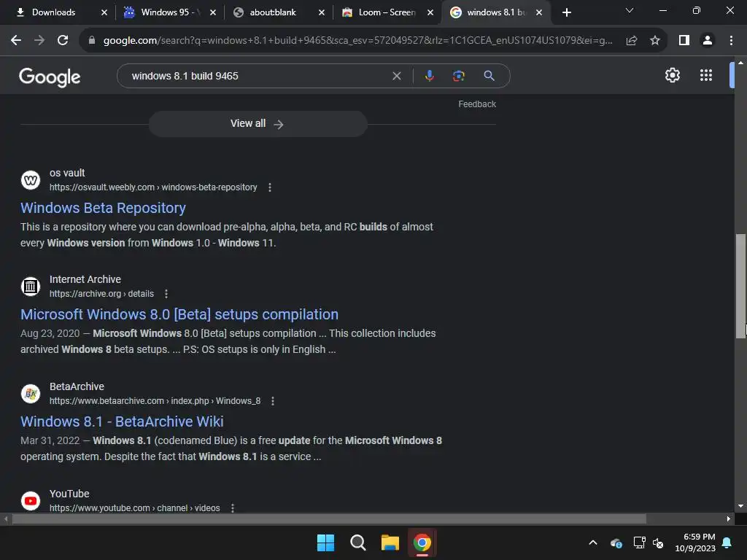Click the youtube.com channel videos URL
Screen dimensions: 747x560
click(134, 508)
